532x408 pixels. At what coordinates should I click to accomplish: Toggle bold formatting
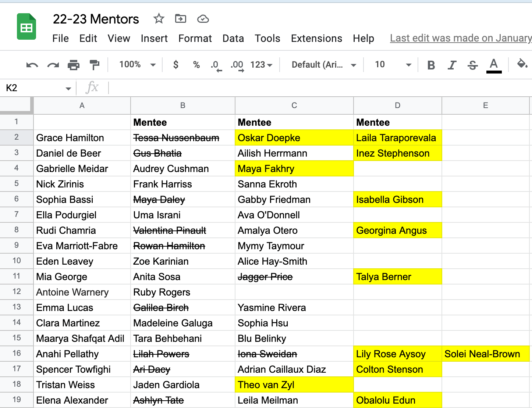pyautogui.click(x=431, y=65)
